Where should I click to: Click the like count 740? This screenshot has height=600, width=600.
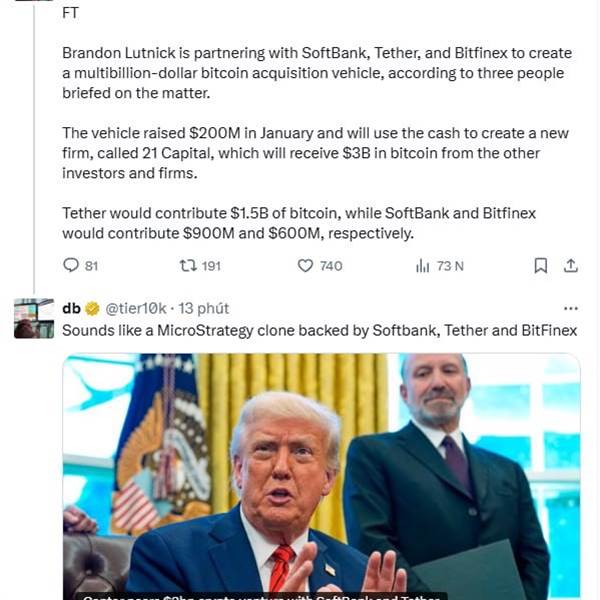(x=331, y=266)
